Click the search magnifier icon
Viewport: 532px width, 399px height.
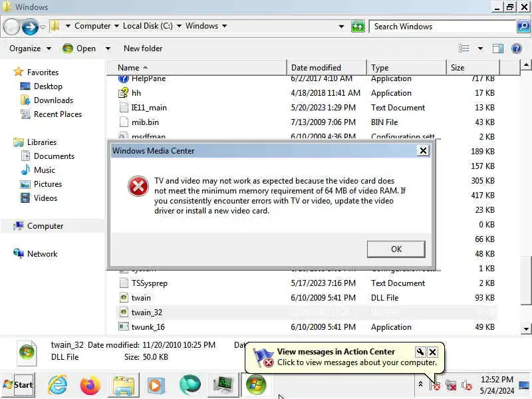523,27
